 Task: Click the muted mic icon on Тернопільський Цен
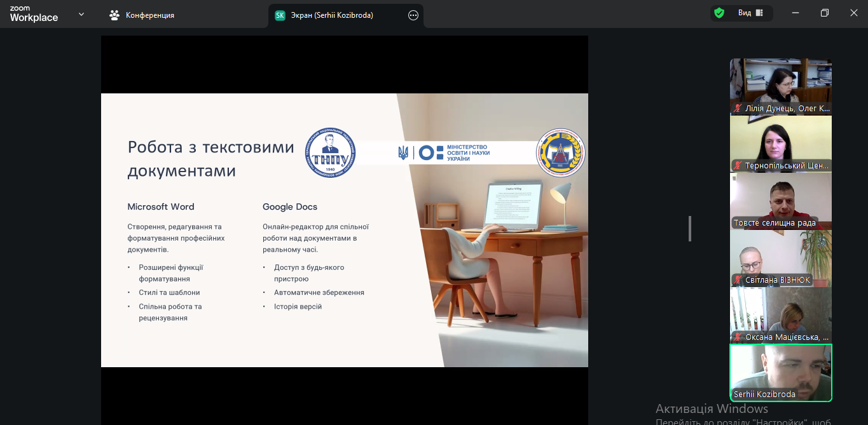[x=738, y=166]
